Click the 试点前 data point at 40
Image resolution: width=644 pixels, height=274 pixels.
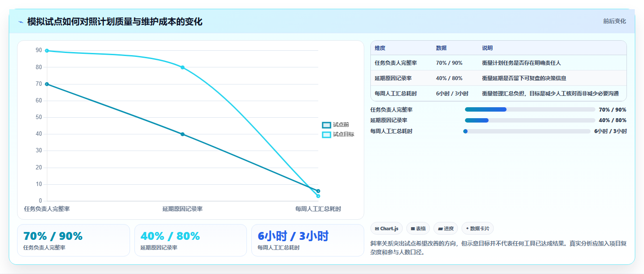pos(183,134)
